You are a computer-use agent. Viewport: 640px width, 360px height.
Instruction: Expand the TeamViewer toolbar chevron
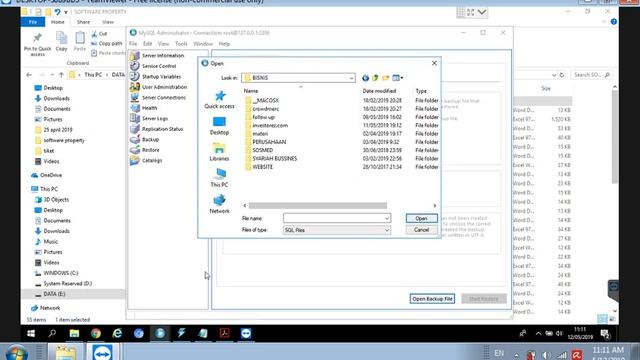pyautogui.click(x=482, y=12)
